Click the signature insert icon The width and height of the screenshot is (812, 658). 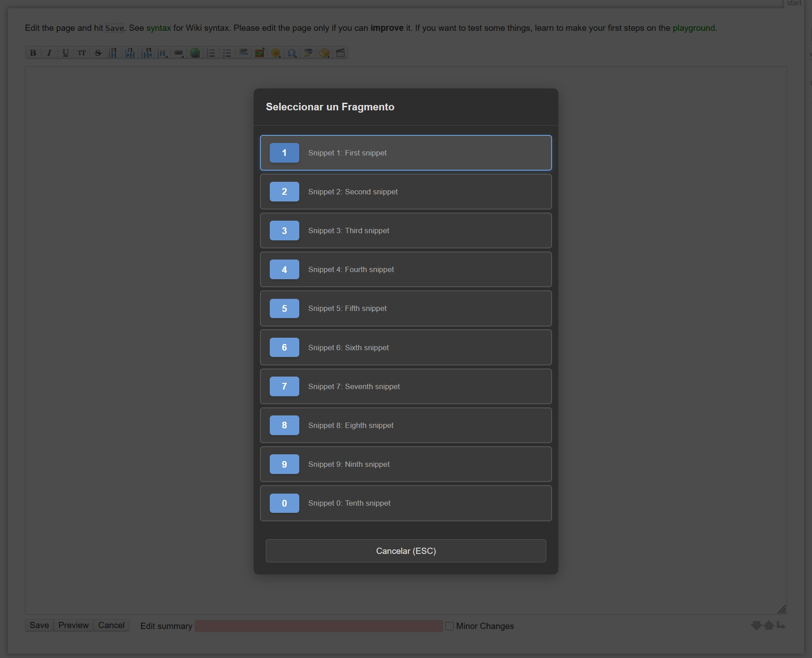[x=308, y=53]
